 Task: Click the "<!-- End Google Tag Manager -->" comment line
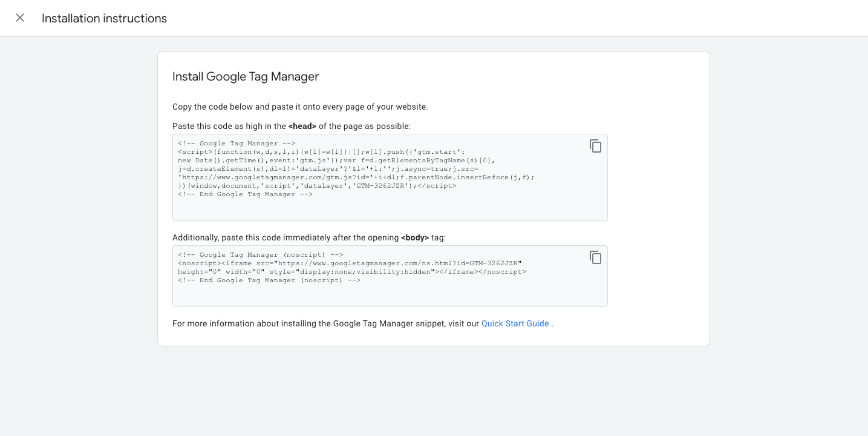click(x=245, y=194)
